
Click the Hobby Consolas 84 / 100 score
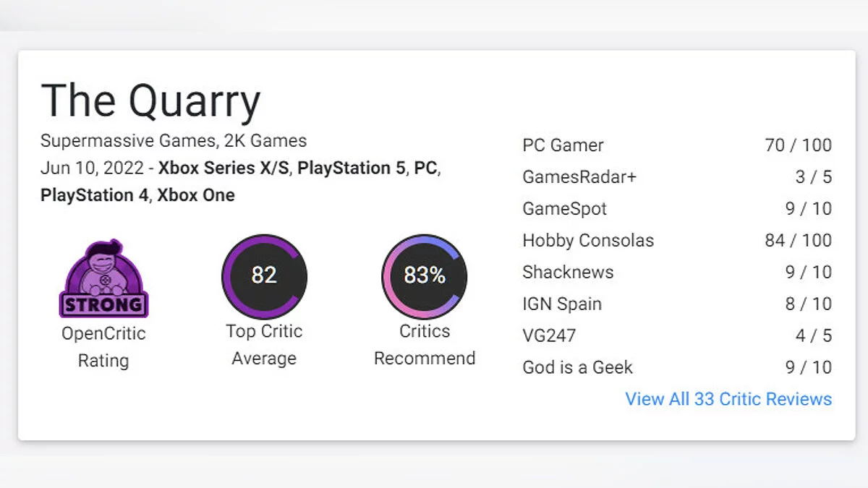pos(798,241)
